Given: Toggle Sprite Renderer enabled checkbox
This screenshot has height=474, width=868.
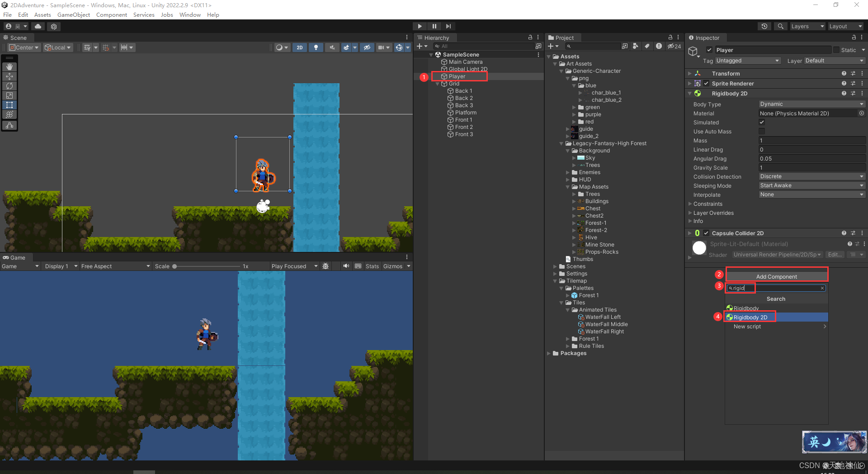Looking at the screenshot, I should point(706,84).
